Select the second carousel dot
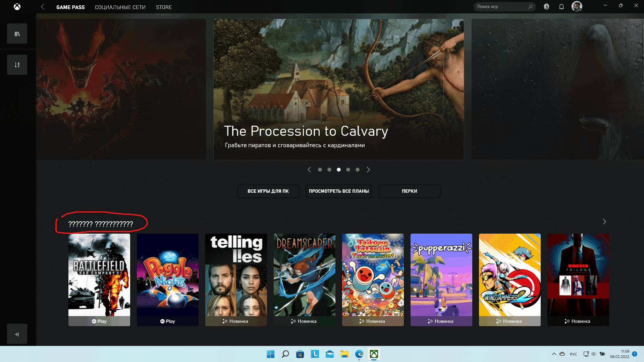 (x=329, y=170)
